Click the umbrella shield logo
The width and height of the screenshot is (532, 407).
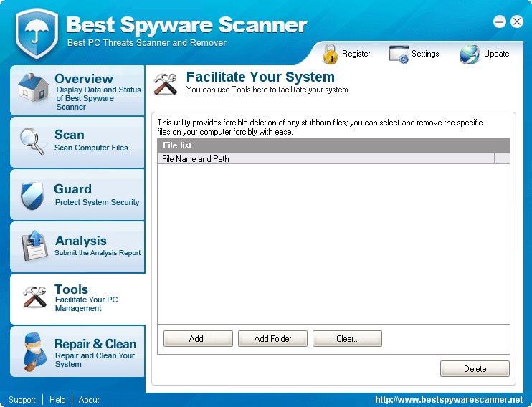tap(37, 33)
